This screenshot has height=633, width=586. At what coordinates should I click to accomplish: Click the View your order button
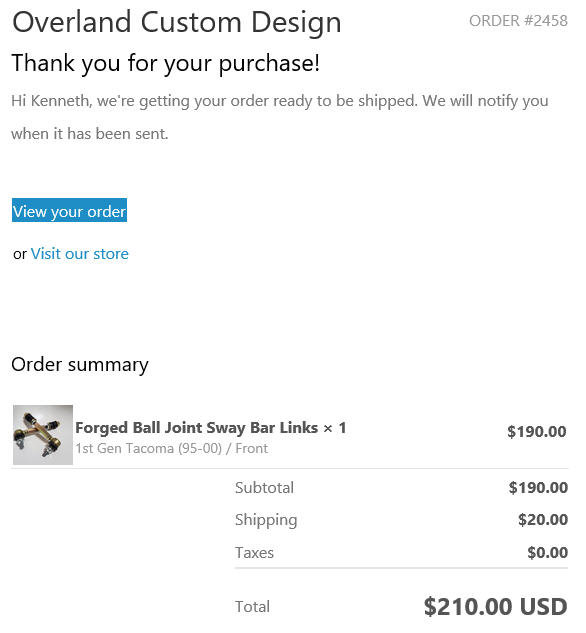[x=69, y=210]
